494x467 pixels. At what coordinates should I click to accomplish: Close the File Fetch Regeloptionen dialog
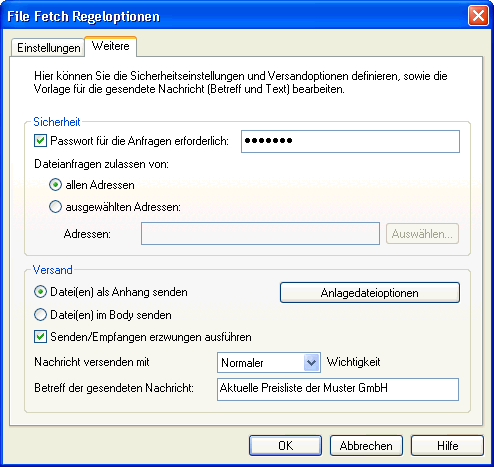[x=478, y=16]
